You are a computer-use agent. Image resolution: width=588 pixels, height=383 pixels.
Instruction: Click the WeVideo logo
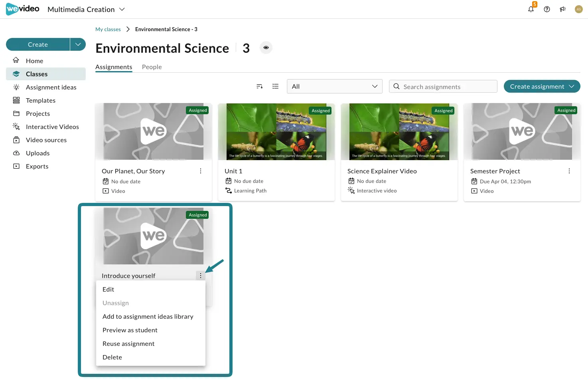coord(23,9)
